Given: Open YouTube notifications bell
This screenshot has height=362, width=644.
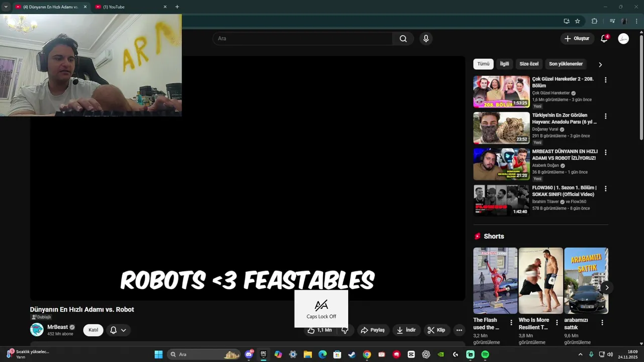Looking at the screenshot, I should (604, 39).
